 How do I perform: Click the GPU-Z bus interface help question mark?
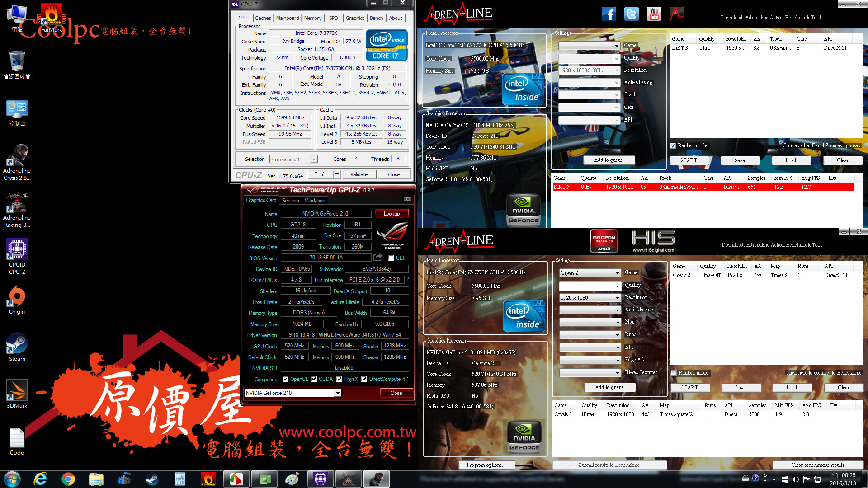[407, 280]
